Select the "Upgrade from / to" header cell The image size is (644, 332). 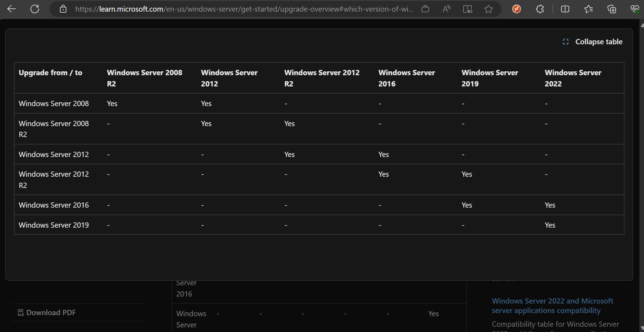(x=51, y=73)
